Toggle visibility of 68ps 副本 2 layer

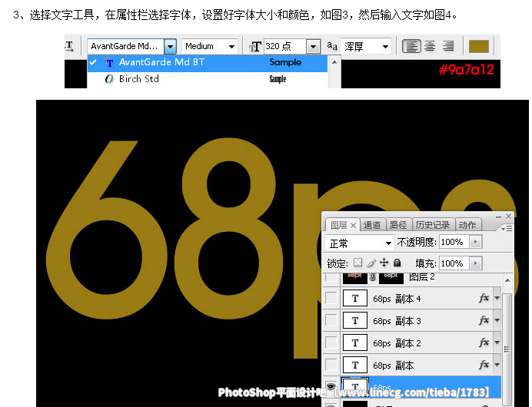[x=331, y=342]
